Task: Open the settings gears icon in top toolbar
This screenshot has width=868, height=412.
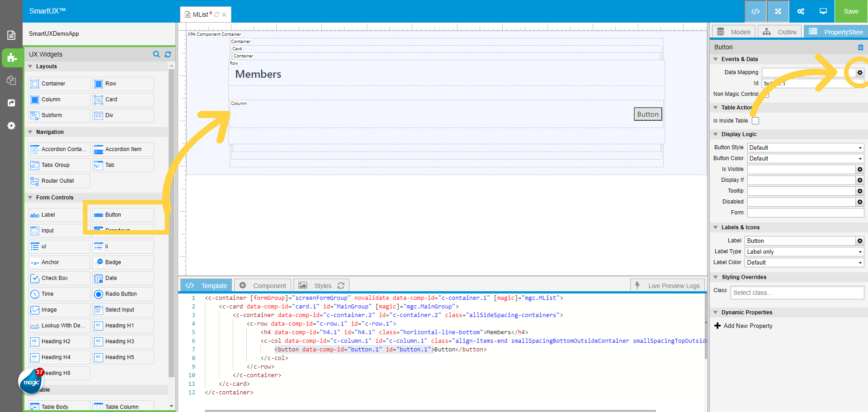Action: 800,11
